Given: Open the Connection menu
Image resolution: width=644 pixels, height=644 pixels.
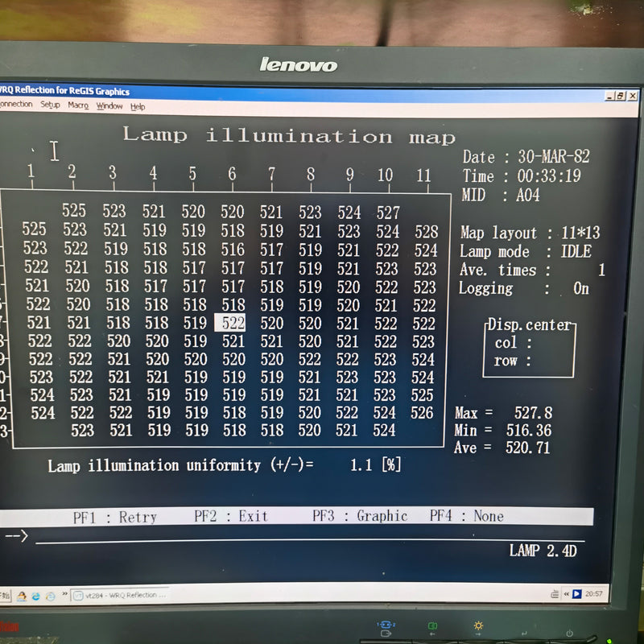Looking at the screenshot, I should pos(15,104).
